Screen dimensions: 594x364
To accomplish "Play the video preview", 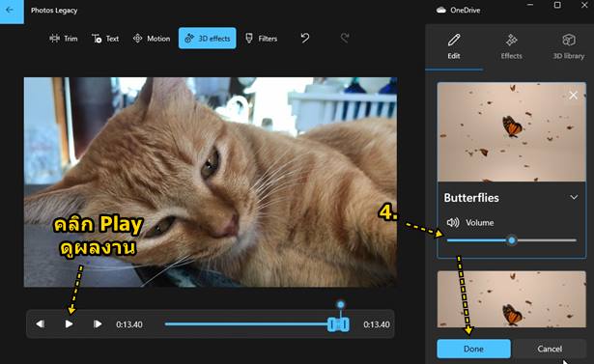I will (69, 323).
